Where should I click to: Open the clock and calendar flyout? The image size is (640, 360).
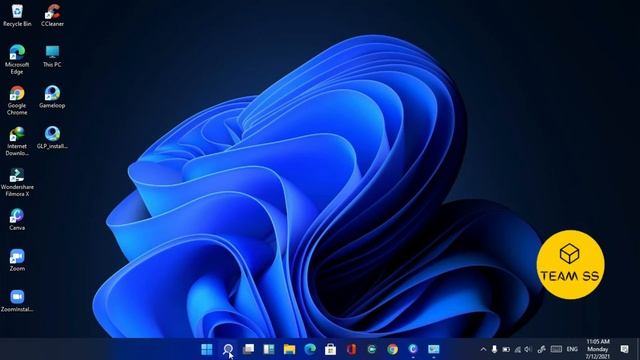coord(598,349)
